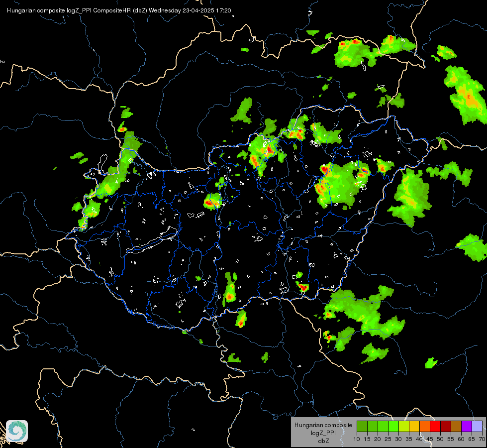Click the legend unit label 'dbZ'

[x=323, y=441]
